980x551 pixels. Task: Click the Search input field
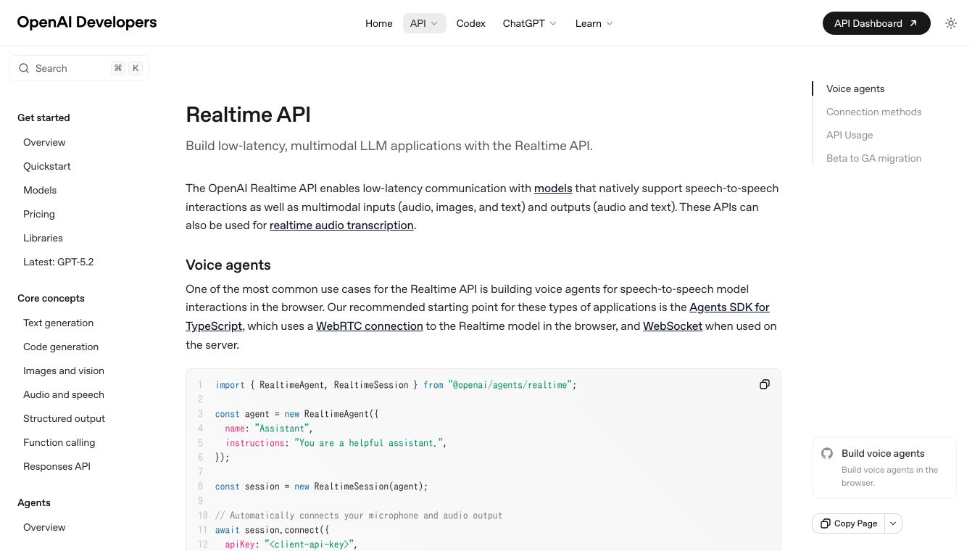coord(65,67)
